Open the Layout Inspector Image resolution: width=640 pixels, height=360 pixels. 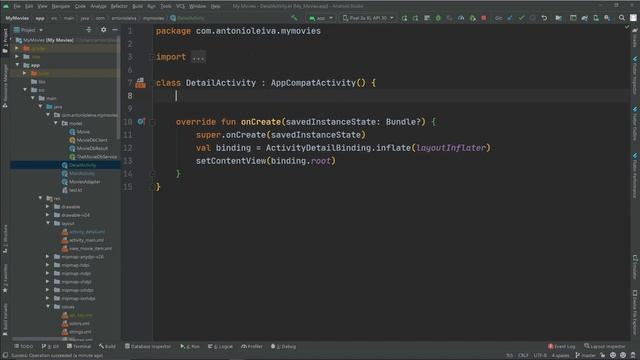604,346
